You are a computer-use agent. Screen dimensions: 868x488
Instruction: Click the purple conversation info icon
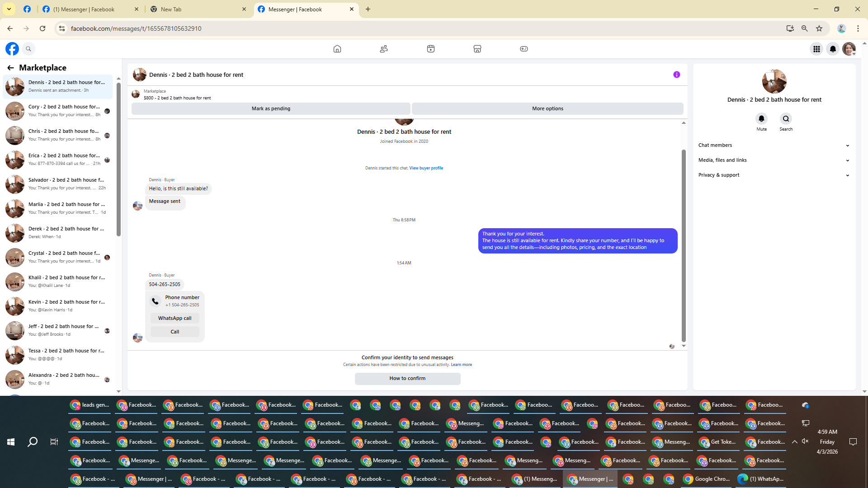676,75
